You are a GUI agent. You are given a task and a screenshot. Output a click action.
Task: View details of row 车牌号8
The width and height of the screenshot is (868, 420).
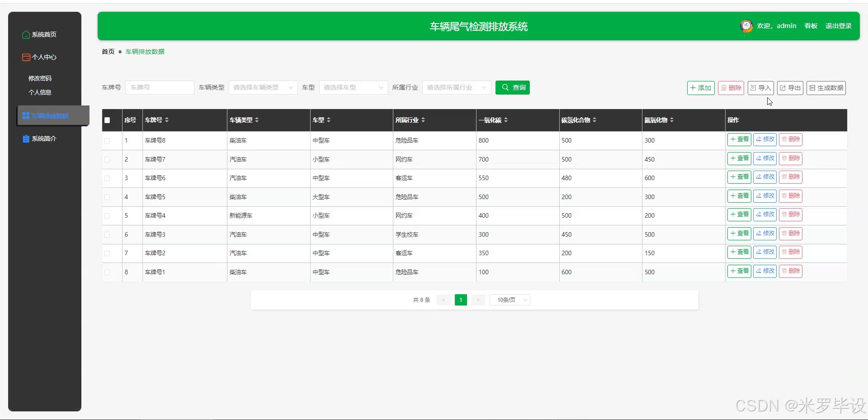(739, 139)
